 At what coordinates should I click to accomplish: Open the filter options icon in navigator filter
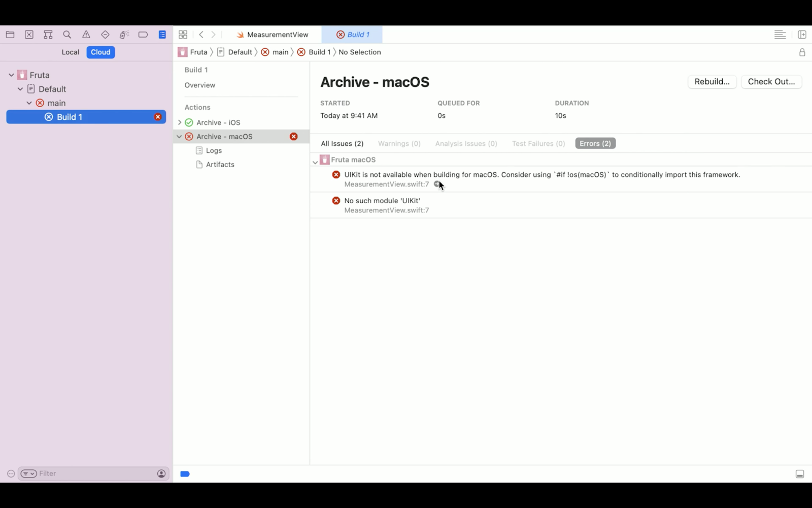[x=28, y=473]
